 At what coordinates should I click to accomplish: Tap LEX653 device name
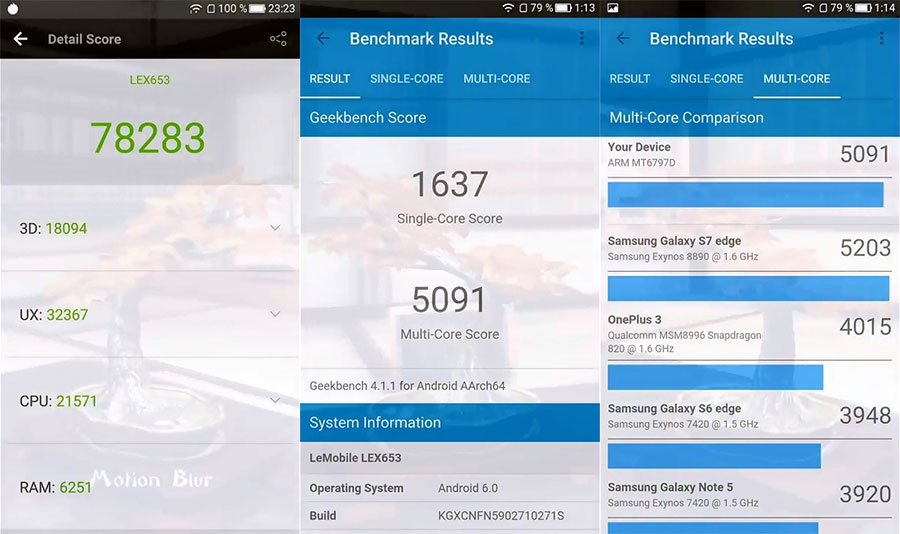tap(149, 80)
